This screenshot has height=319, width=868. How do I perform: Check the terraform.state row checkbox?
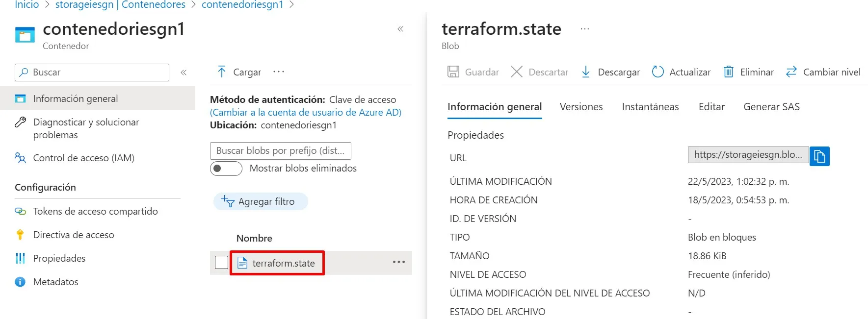[221, 263]
